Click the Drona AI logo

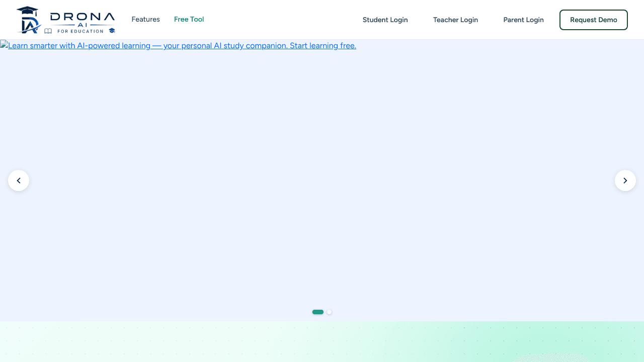point(66,20)
